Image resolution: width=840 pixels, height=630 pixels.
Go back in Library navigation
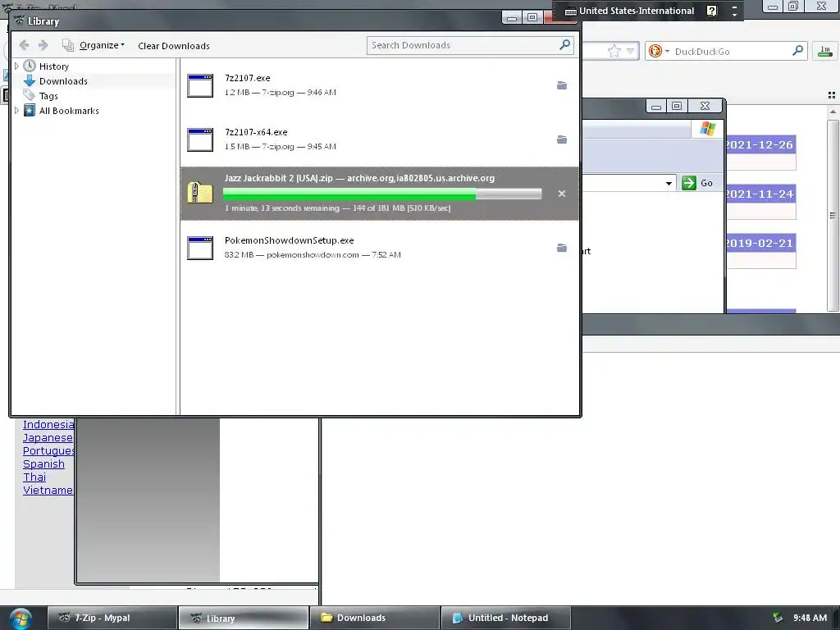click(24, 46)
